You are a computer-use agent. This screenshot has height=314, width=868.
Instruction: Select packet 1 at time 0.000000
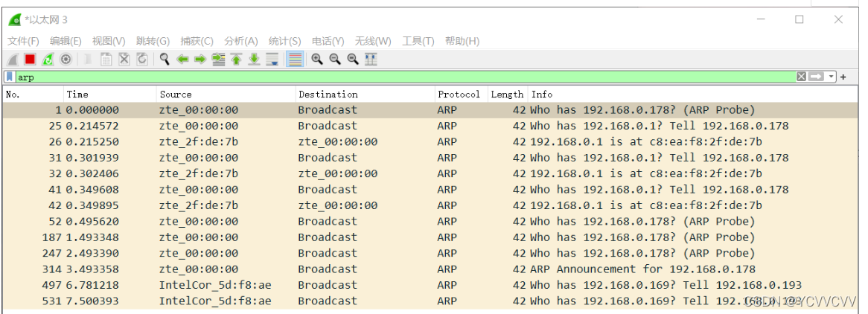pos(431,109)
